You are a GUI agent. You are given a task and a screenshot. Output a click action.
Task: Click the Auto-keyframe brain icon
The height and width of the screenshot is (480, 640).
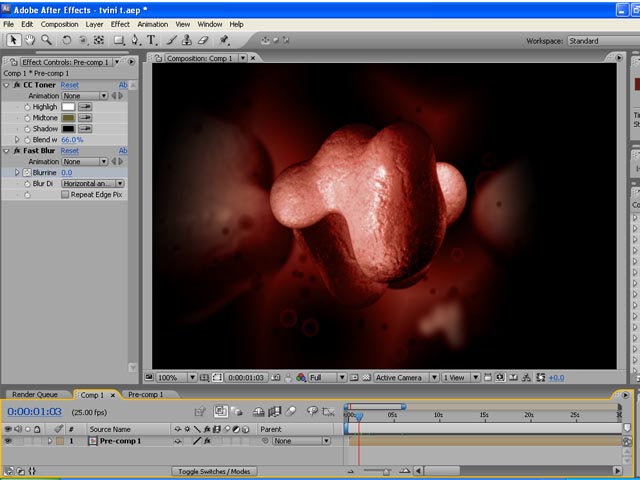(312, 411)
